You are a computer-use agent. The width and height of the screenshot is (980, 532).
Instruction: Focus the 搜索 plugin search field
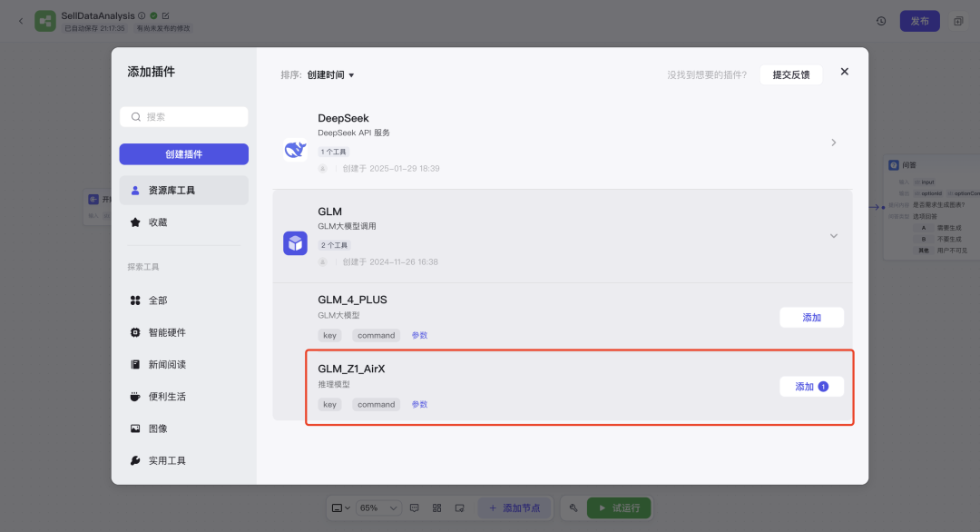[183, 117]
